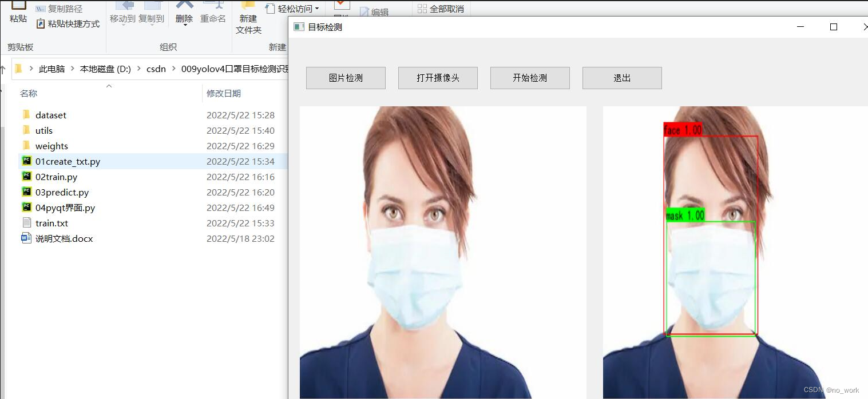This screenshot has height=399, width=868.
Task: Click the 009yolov4口罩目标检测 breadcrumb segment
Action: [x=235, y=69]
